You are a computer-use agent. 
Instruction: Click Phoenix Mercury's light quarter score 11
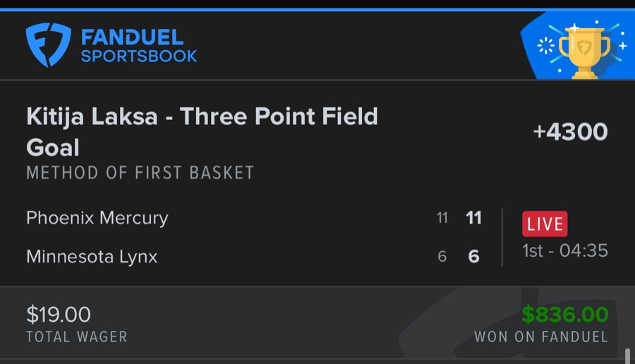442,218
